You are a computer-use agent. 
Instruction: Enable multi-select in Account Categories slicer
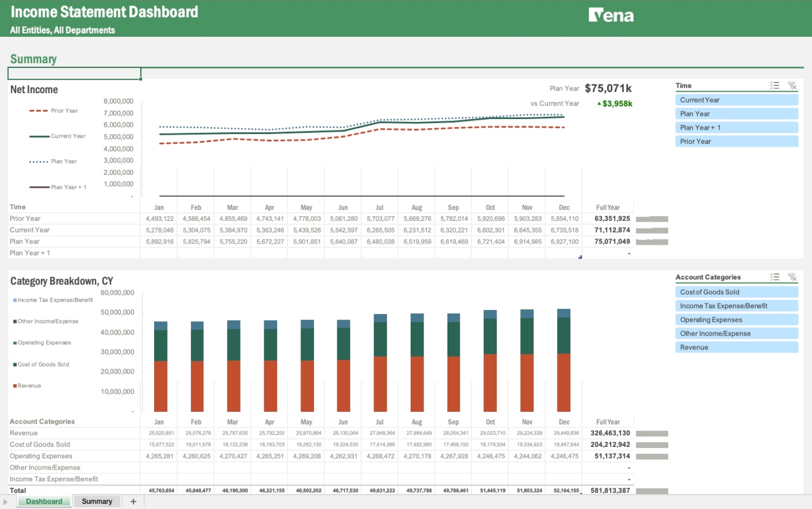pyautogui.click(x=774, y=277)
